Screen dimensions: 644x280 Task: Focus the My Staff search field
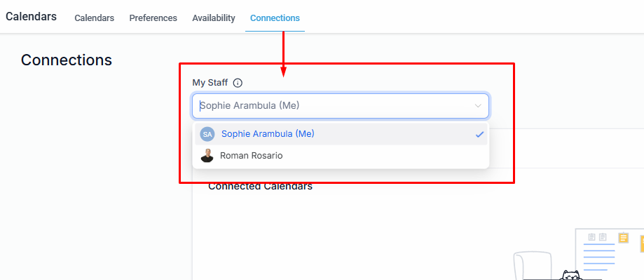(341, 106)
